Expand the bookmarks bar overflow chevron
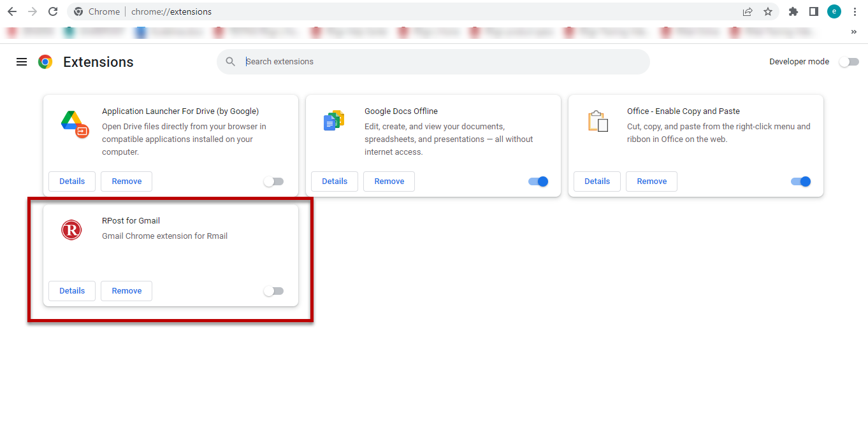The height and width of the screenshot is (433, 868). pyautogui.click(x=854, y=32)
